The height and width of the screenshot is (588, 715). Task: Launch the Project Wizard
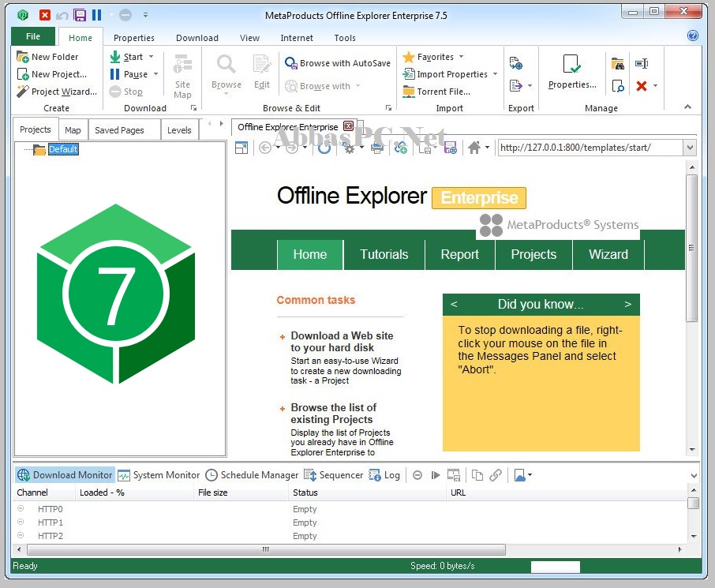(57, 92)
